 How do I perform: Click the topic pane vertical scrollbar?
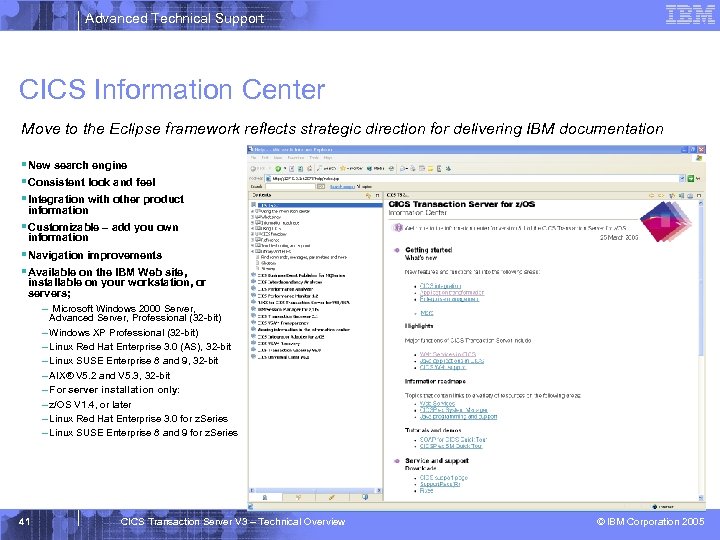[x=701, y=350]
